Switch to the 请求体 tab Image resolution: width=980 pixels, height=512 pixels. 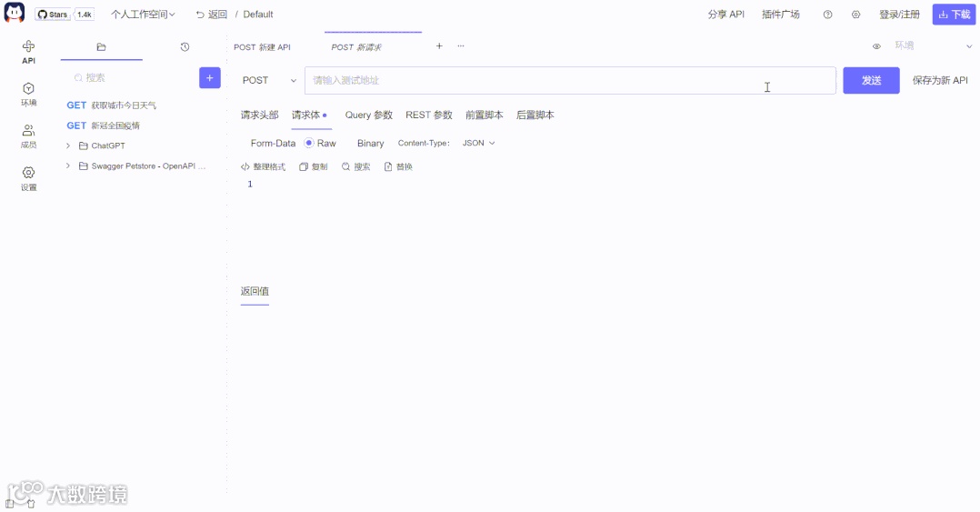[x=306, y=115]
